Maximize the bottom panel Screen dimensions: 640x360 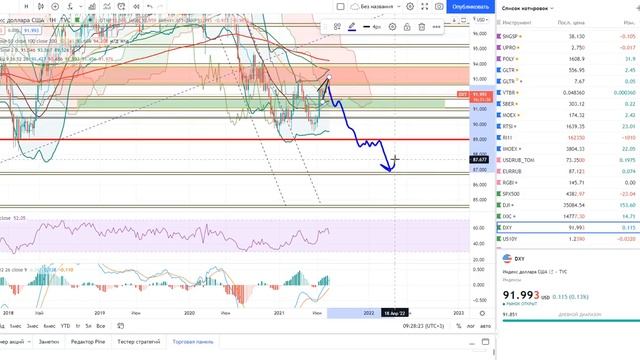[x=485, y=342]
